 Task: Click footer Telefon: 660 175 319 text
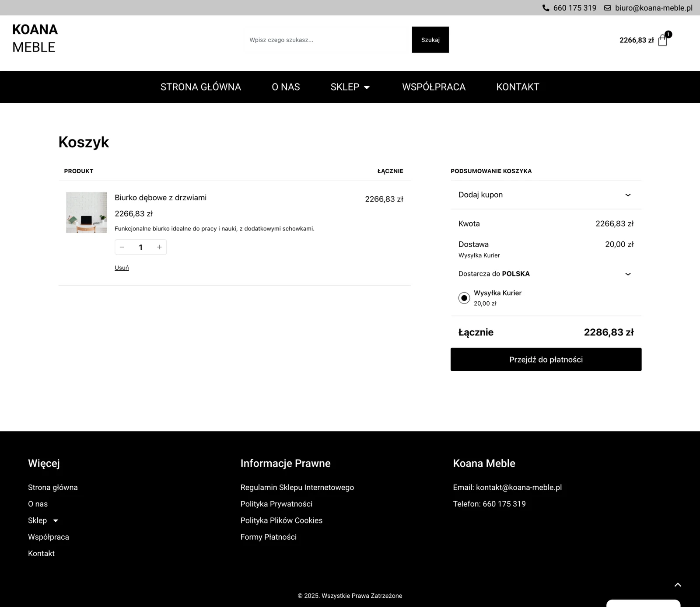(490, 504)
